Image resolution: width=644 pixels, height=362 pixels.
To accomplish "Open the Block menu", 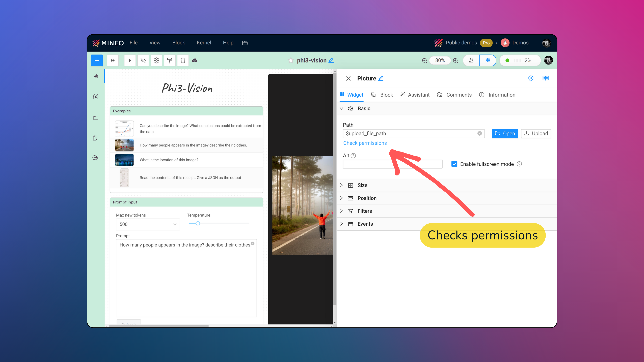I will tap(178, 43).
